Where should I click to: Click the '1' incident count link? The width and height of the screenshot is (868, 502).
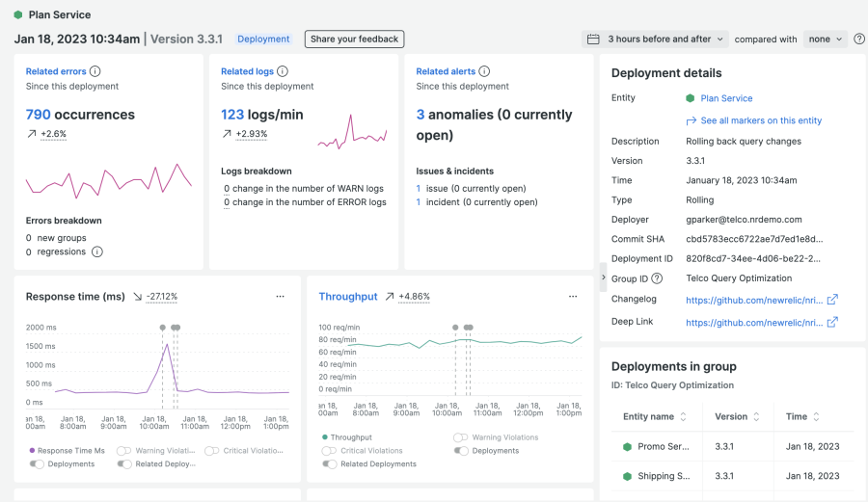[419, 202]
